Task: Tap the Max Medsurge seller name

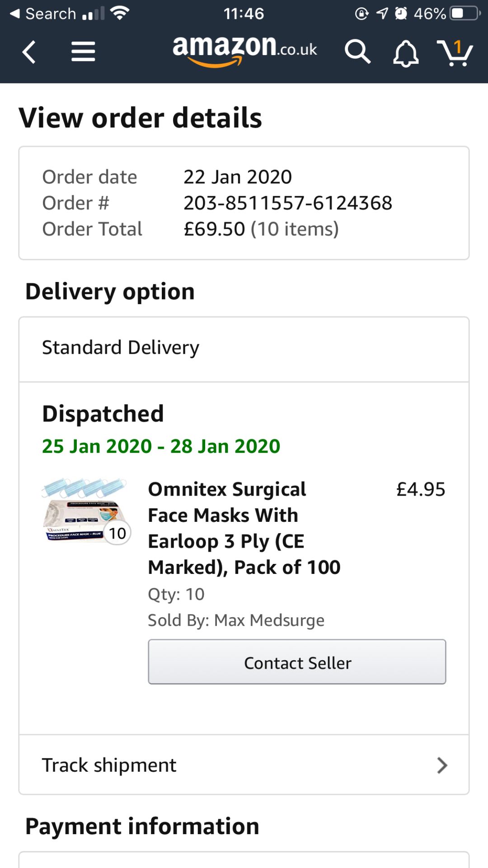Action: pyautogui.click(x=269, y=620)
